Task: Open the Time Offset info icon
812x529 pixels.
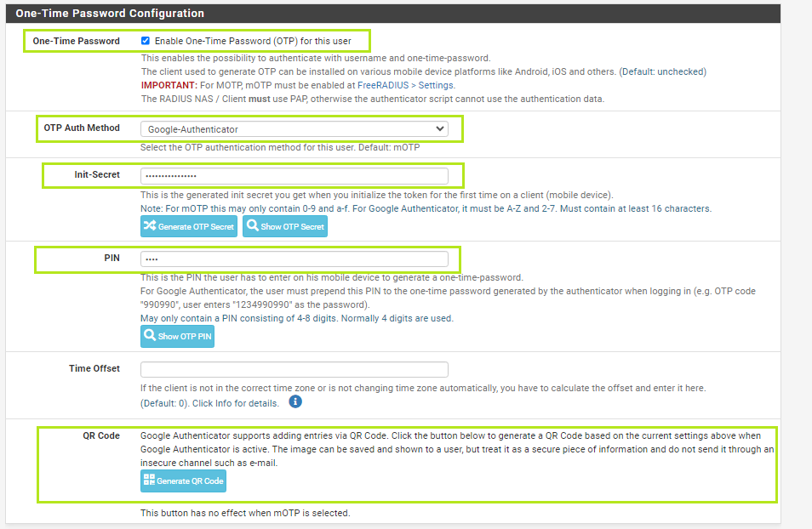Action: point(295,401)
